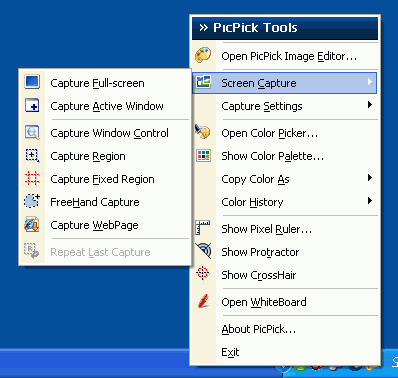Click Exit to quit PicPick
This screenshot has height=378, width=398.
[x=285, y=352]
